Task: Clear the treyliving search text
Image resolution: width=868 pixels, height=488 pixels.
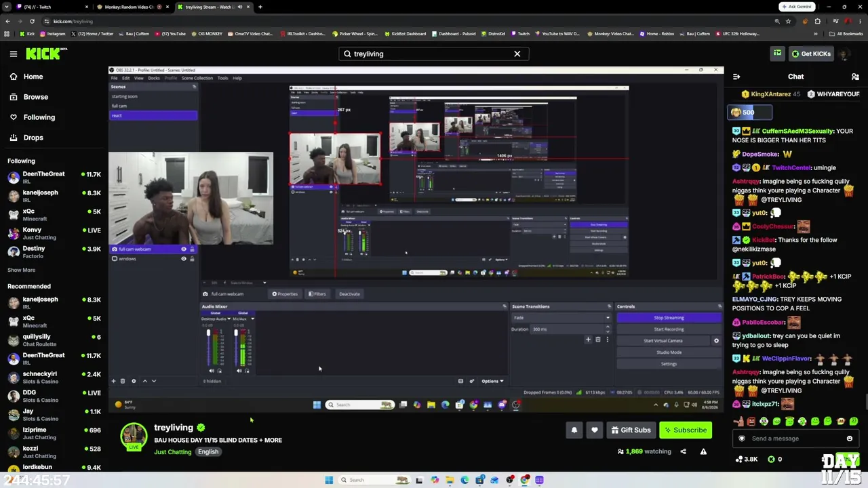Action: click(517, 54)
